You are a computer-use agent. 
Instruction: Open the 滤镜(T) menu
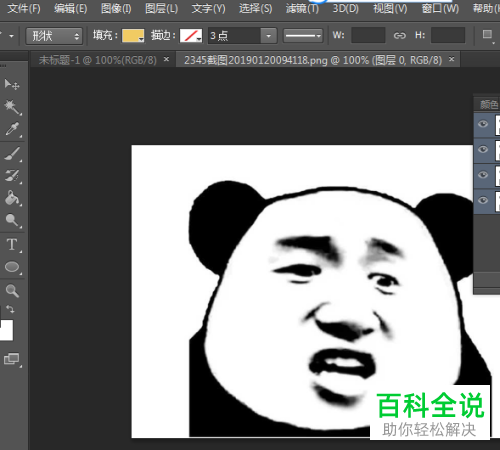click(x=302, y=8)
